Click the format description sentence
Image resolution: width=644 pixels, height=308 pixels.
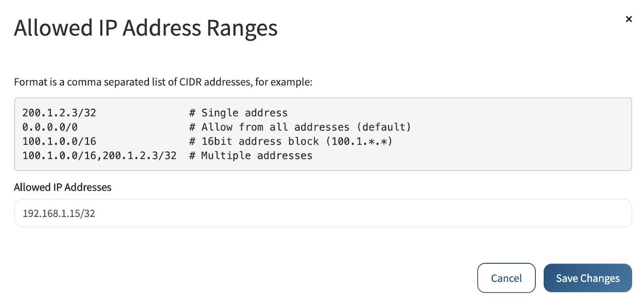click(163, 82)
